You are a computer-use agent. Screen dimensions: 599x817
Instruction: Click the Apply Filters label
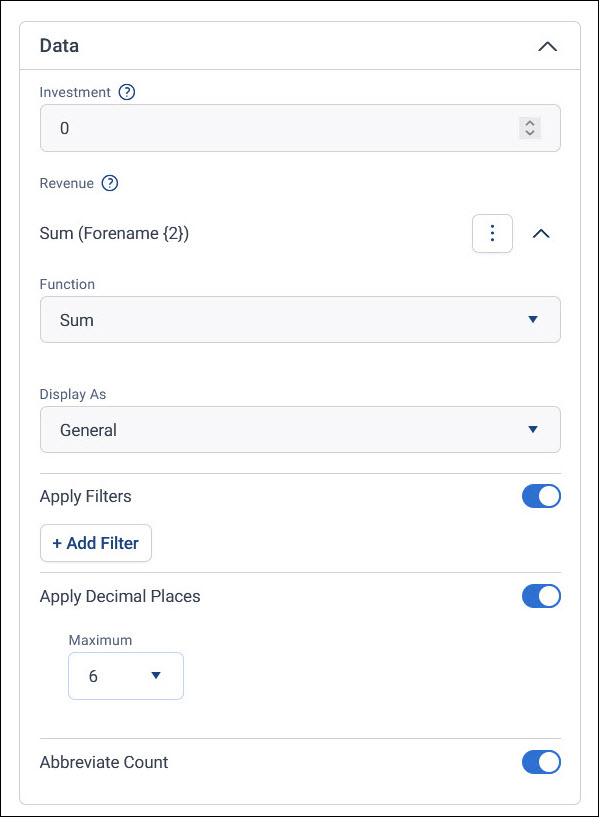coord(85,497)
